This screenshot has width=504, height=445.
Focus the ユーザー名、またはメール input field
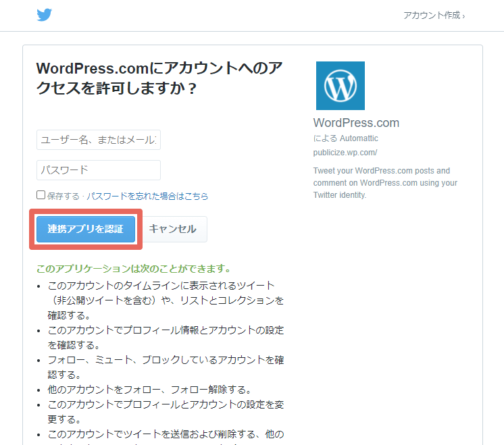click(99, 140)
